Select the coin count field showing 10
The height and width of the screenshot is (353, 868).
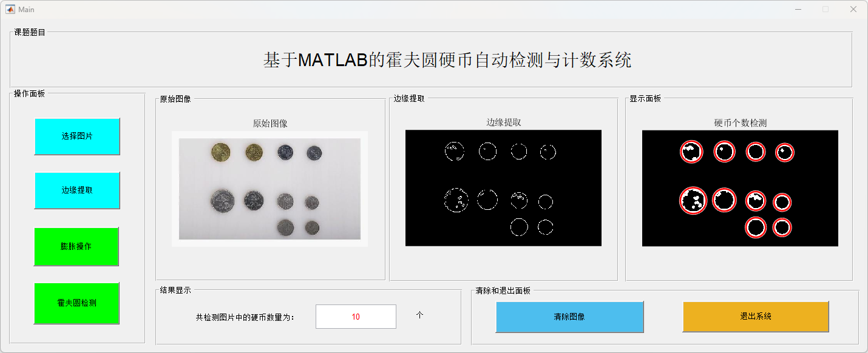(356, 317)
